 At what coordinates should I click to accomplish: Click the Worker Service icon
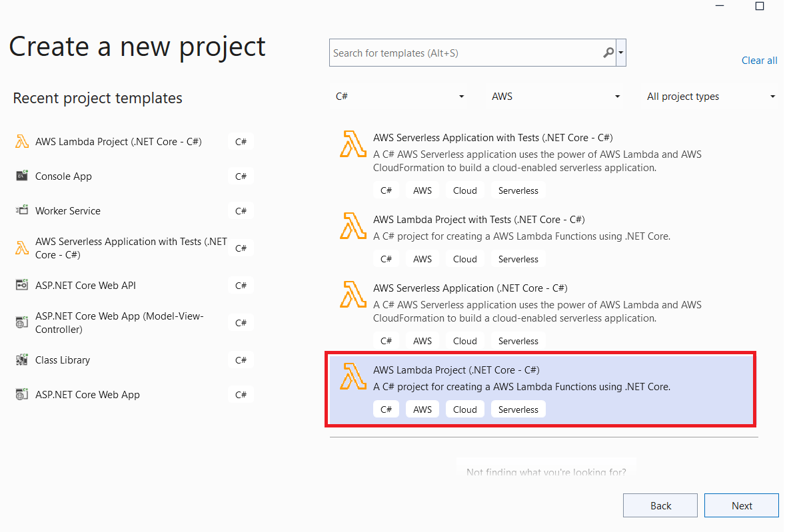pos(21,210)
